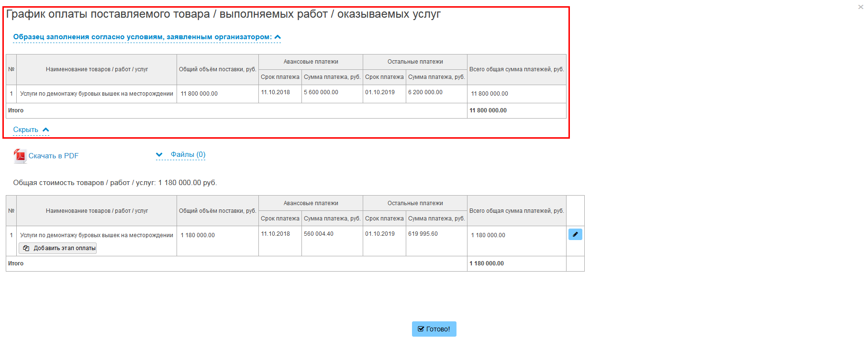Close the dialog with the X icon
The width and height of the screenshot is (868, 351).
pos(860,7)
